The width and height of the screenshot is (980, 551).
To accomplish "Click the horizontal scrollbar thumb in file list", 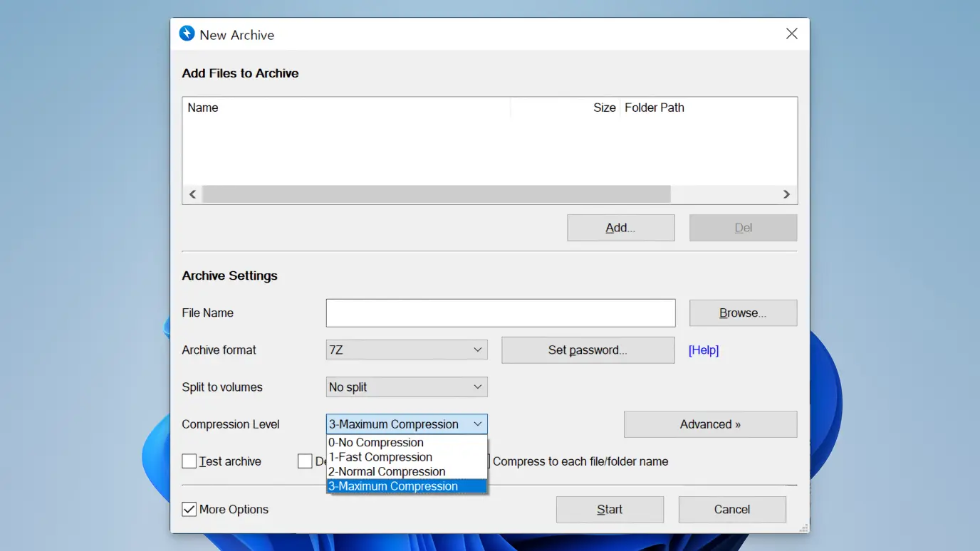I will 436,194.
